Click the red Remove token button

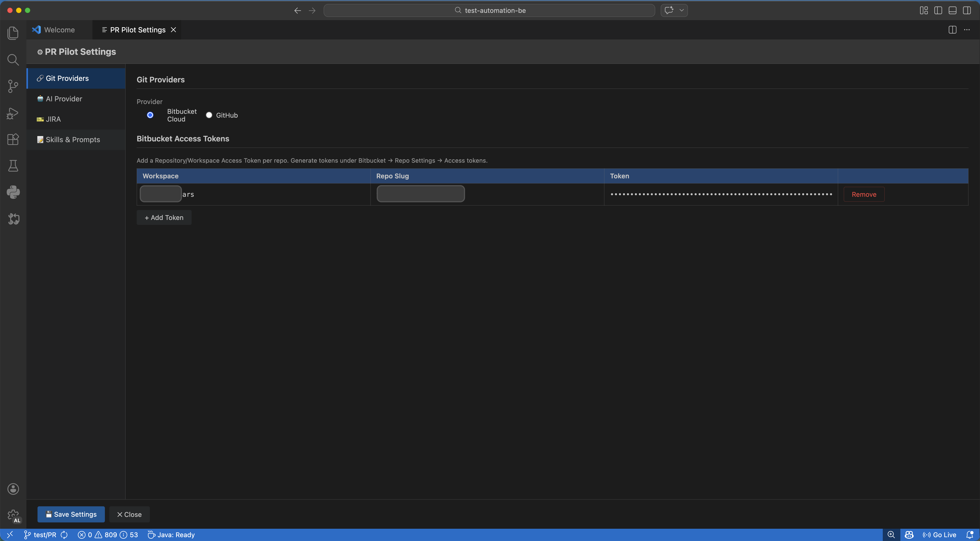[x=864, y=194]
